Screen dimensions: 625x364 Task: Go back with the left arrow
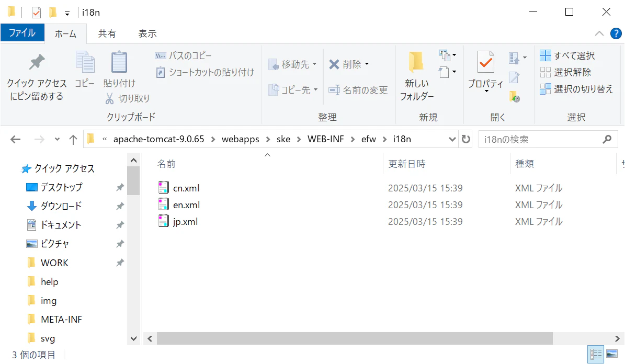click(x=16, y=139)
